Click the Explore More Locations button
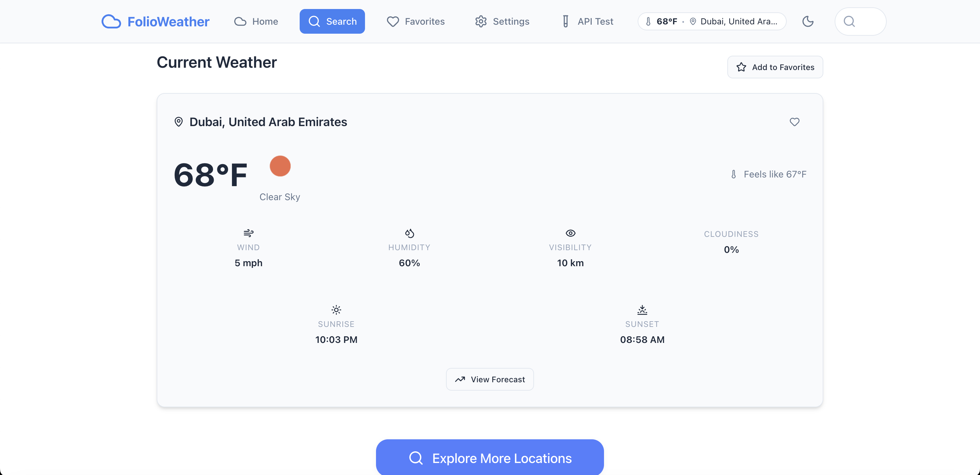This screenshot has width=980, height=475. pos(490,458)
